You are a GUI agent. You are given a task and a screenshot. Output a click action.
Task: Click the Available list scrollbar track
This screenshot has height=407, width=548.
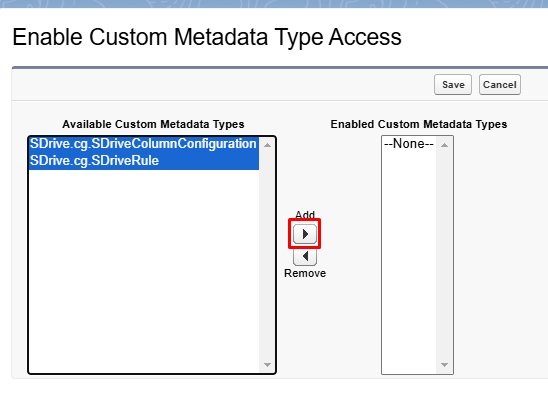tap(267, 255)
